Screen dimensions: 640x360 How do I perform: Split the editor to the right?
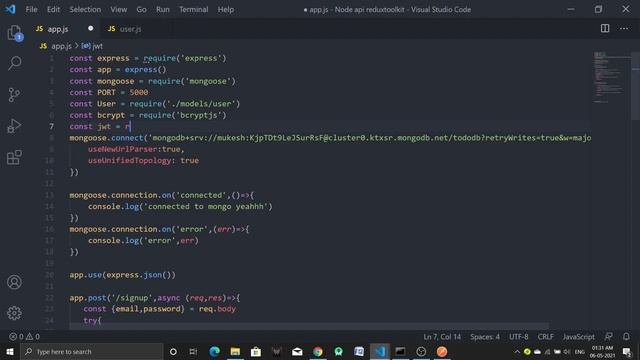click(605, 29)
